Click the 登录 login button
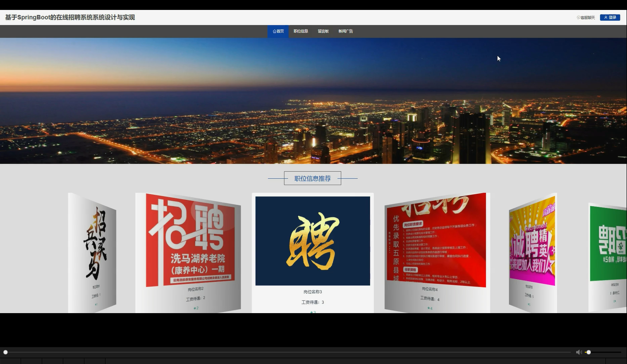The height and width of the screenshot is (364, 627). (610, 17)
